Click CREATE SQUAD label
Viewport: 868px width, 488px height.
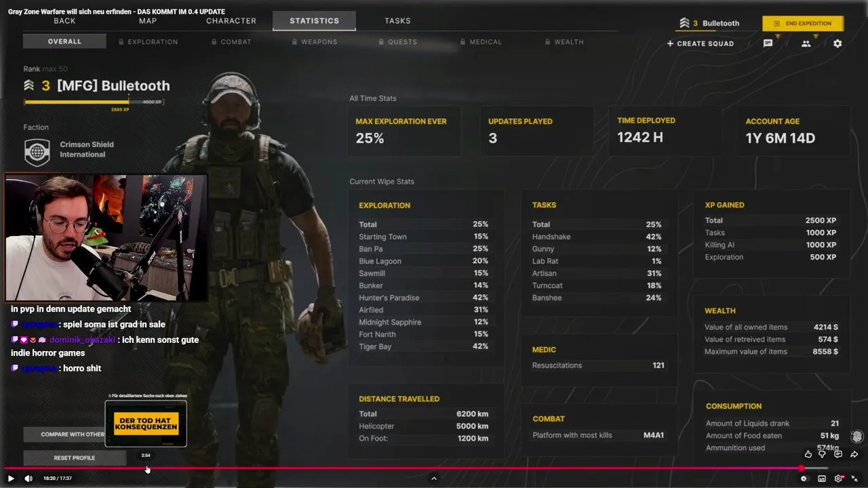point(705,43)
